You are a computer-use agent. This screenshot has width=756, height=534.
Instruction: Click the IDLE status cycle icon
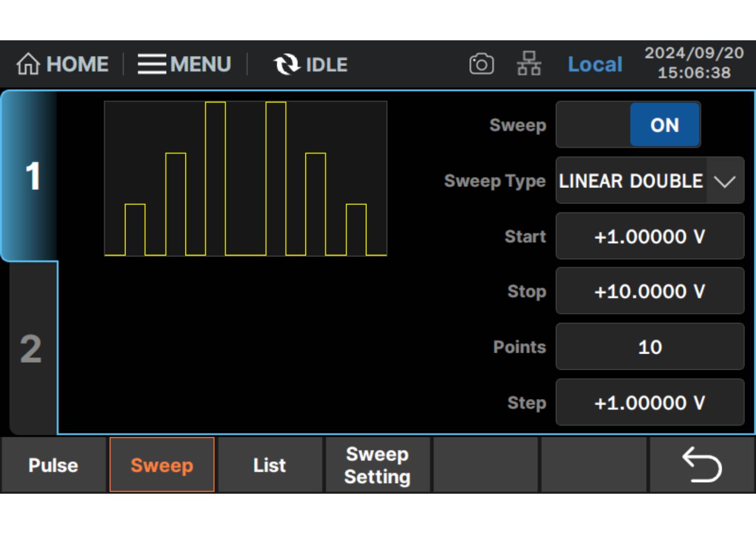(x=286, y=64)
